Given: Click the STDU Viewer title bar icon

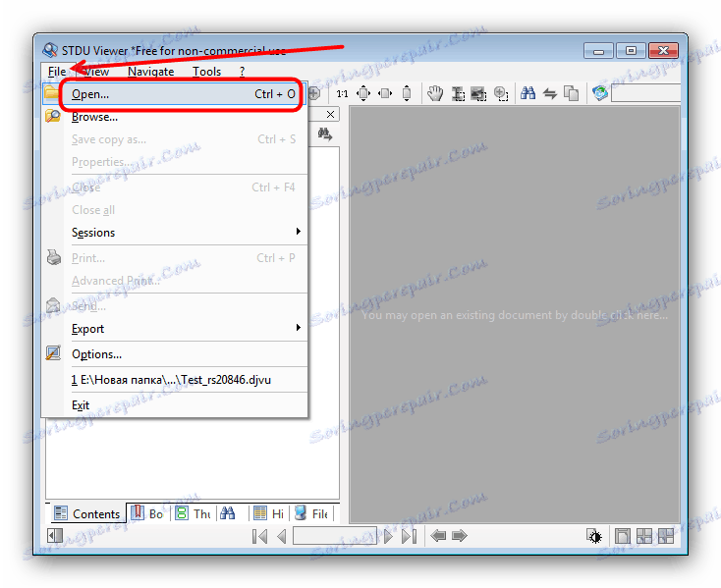Looking at the screenshot, I should click(x=50, y=50).
